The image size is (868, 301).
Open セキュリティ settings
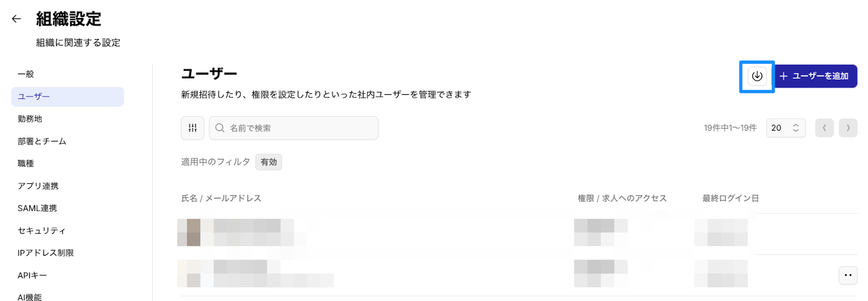(41, 231)
